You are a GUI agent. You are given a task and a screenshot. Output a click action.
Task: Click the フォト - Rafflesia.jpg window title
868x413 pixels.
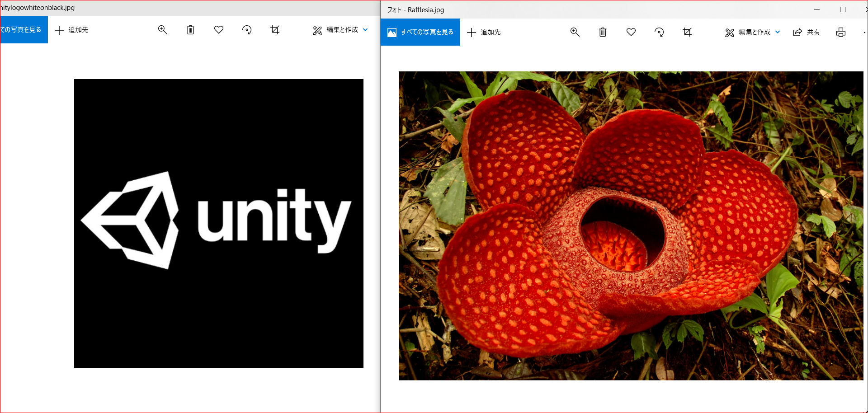416,9
